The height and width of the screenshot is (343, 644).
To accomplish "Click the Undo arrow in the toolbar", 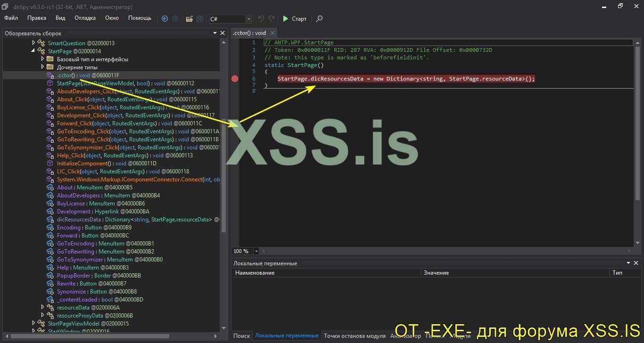I will point(261,19).
